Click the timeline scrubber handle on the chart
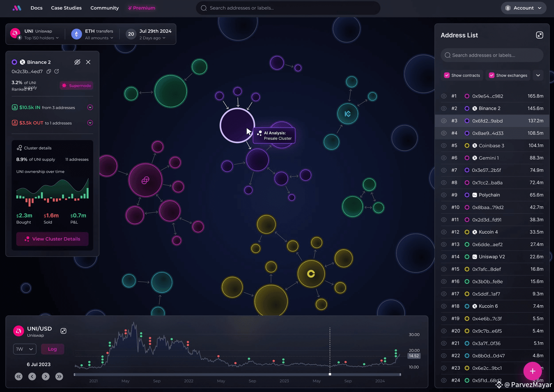Screen dimensions: 554x392 coord(330,374)
